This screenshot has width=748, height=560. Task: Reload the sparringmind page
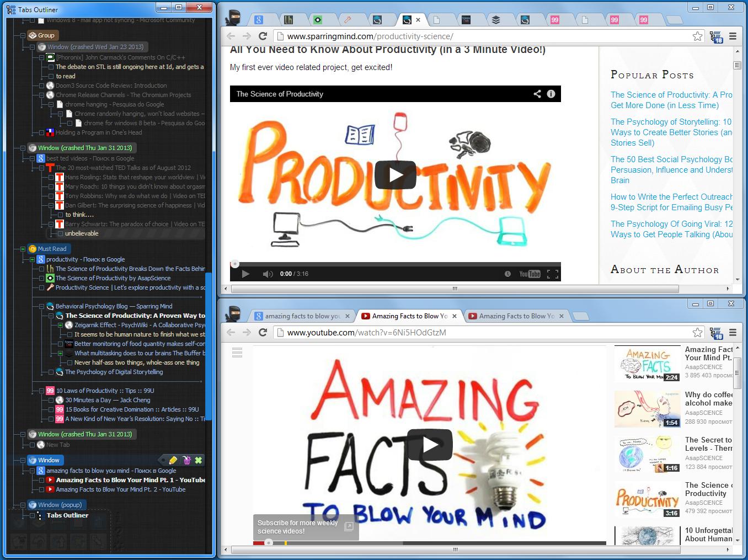pyautogui.click(x=263, y=36)
